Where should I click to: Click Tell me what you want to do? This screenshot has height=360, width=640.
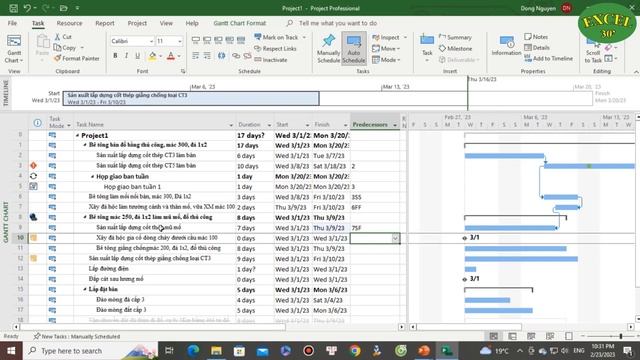(338, 23)
